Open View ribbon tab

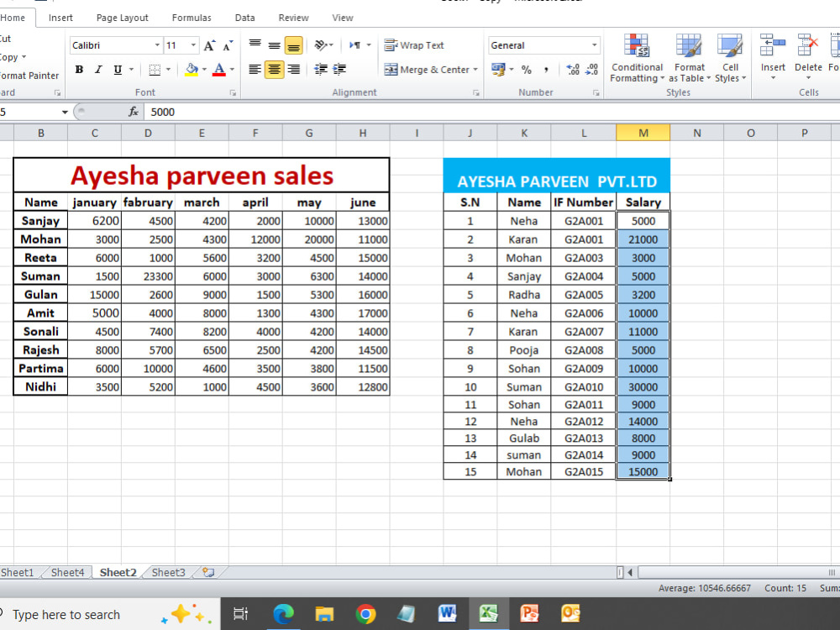point(343,18)
